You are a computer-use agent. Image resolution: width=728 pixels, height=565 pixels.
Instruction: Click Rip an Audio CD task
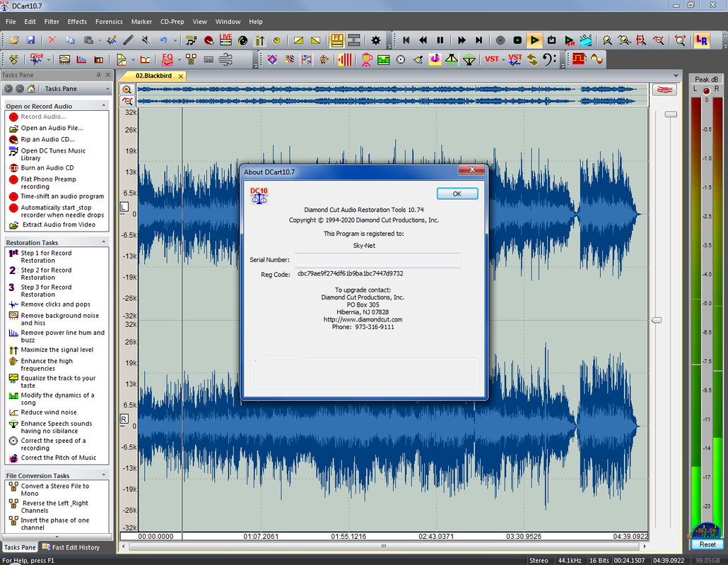pos(47,139)
